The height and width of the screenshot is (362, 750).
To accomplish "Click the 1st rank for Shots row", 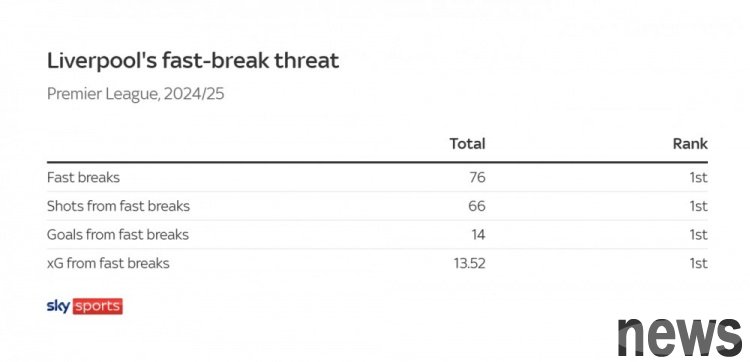I will 698,206.
